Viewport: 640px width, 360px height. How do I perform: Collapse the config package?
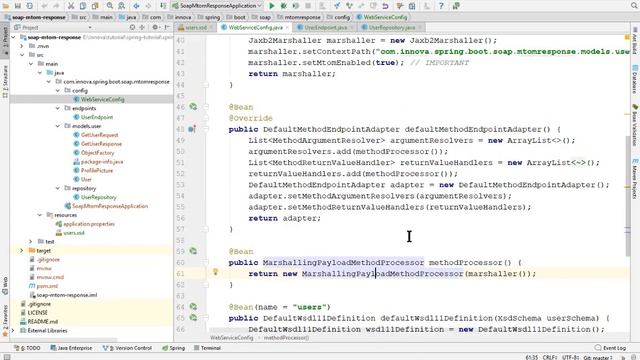point(58,91)
